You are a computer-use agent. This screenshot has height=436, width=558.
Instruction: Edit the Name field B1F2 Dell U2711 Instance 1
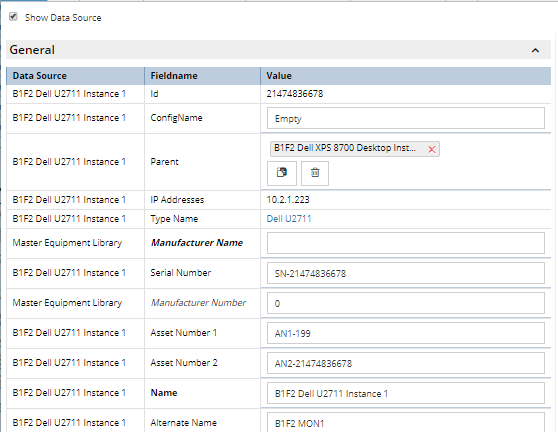[x=406, y=393]
